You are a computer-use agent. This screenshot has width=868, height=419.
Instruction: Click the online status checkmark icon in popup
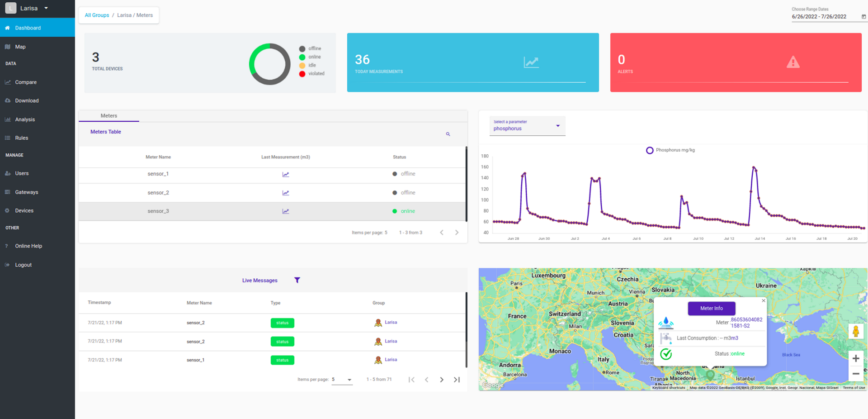pyautogui.click(x=666, y=354)
